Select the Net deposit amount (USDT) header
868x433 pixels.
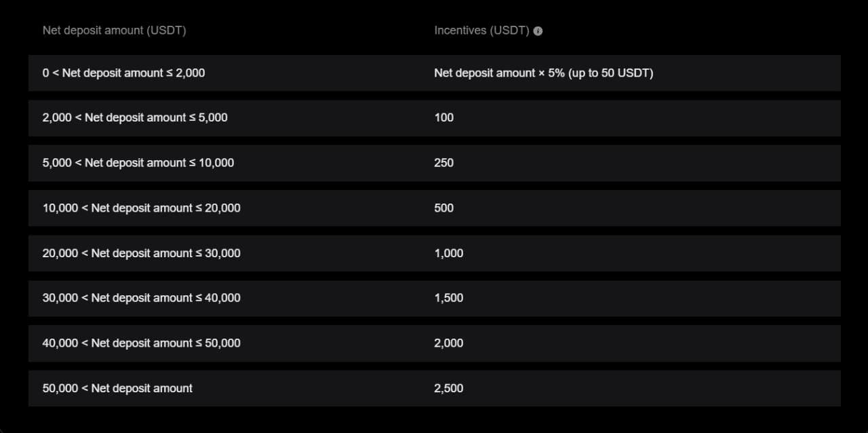point(114,31)
